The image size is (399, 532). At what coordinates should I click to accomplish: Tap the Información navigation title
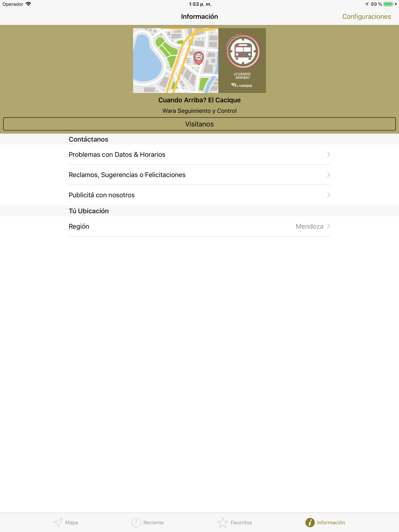[x=199, y=16]
